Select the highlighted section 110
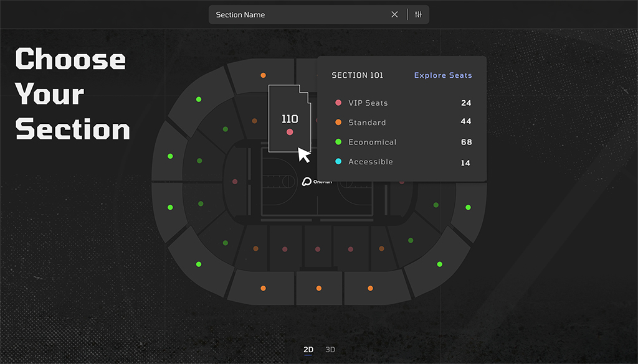The width and height of the screenshot is (638, 364). (x=289, y=118)
